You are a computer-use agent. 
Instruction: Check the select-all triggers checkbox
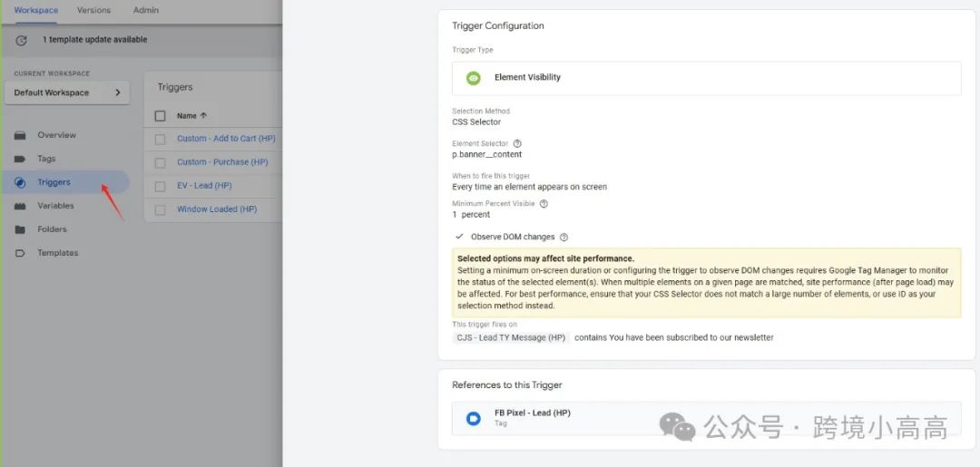[x=160, y=116]
